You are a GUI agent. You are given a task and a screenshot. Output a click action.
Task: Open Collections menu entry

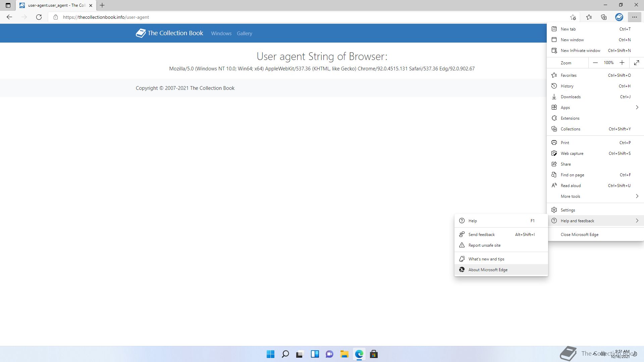pyautogui.click(x=595, y=129)
